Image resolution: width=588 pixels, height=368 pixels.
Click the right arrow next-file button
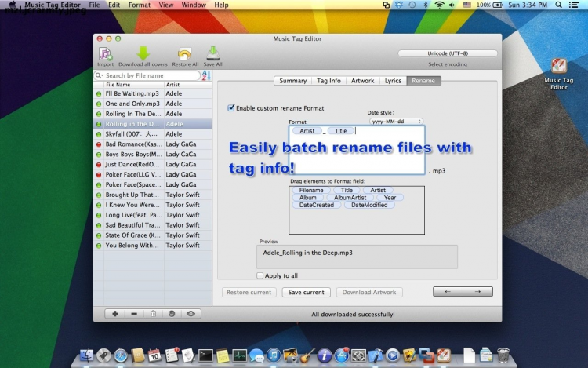click(x=477, y=291)
